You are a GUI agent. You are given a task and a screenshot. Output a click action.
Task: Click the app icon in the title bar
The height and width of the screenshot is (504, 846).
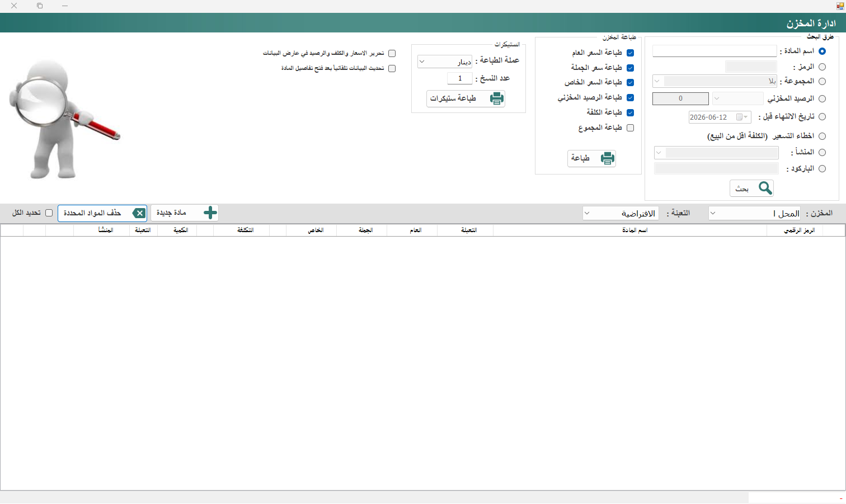pos(839,6)
